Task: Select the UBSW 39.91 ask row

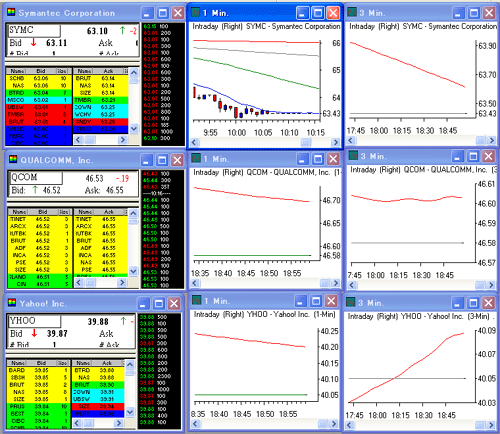Action: click(x=98, y=399)
